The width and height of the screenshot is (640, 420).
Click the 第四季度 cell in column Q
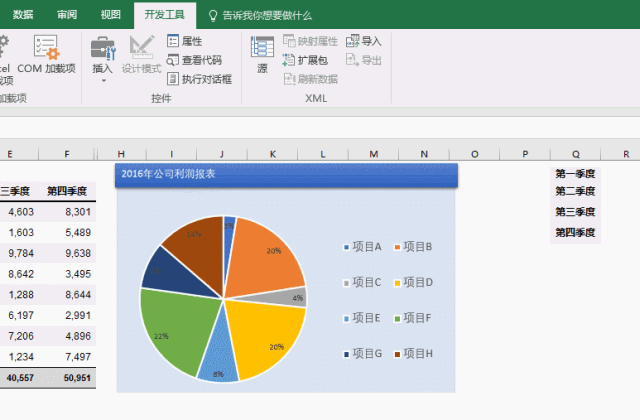[x=575, y=233]
